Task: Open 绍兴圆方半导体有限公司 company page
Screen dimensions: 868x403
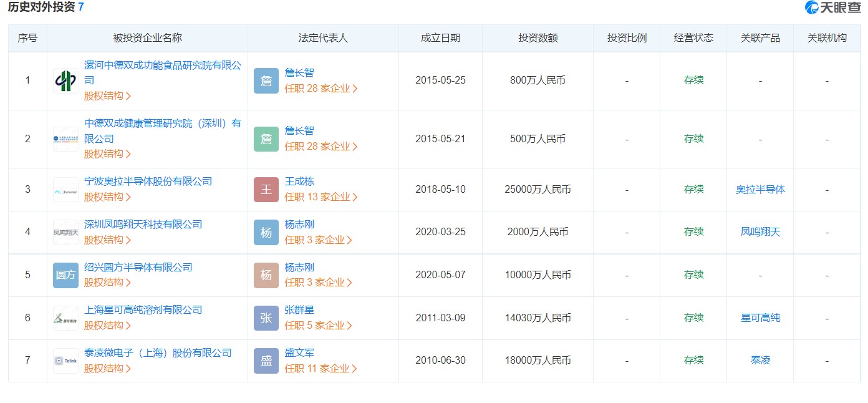Action: pyautogui.click(x=138, y=268)
